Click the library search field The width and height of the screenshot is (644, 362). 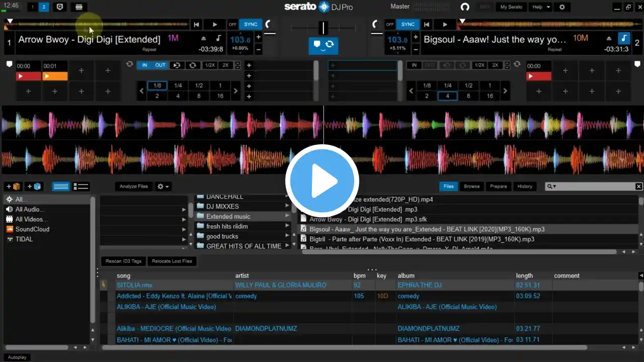594,187
